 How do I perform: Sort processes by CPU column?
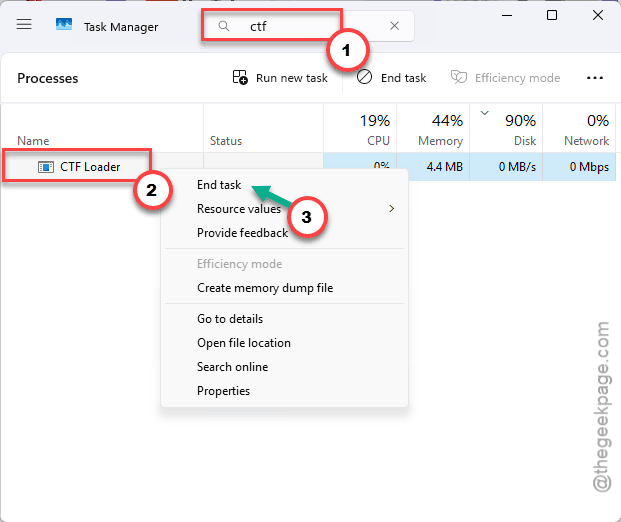[x=360, y=129]
